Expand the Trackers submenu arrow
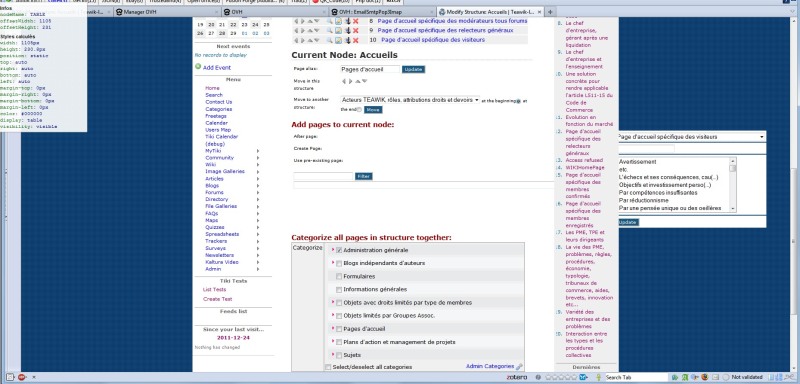The height and width of the screenshot is (384, 800). point(258,241)
